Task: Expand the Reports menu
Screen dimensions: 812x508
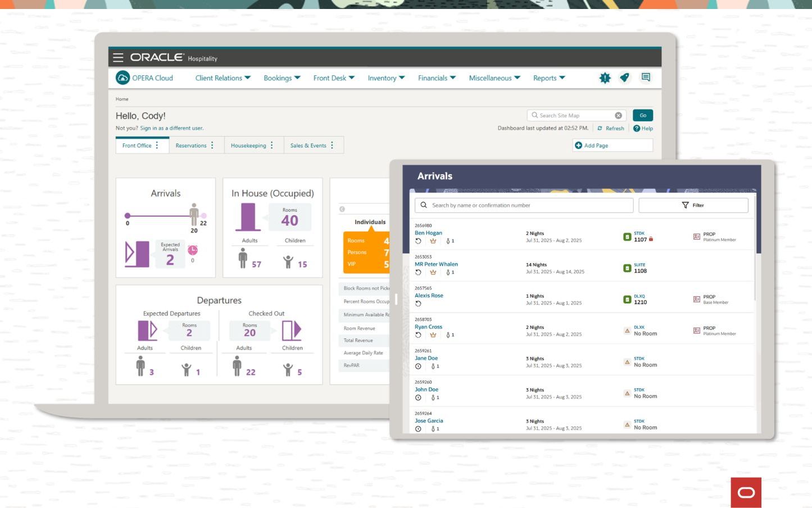Action: 549,78
